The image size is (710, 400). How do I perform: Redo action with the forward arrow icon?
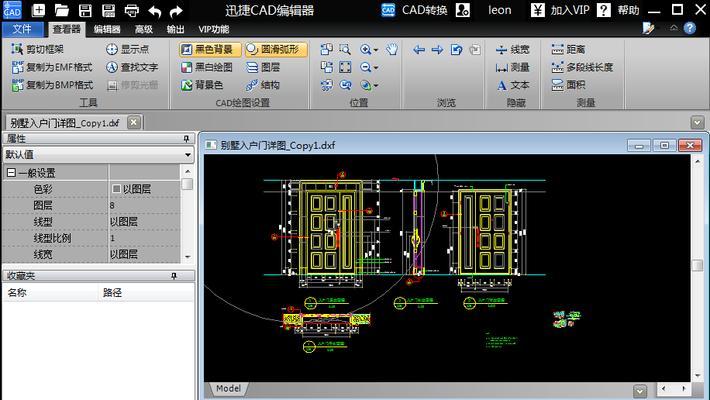(x=176, y=10)
